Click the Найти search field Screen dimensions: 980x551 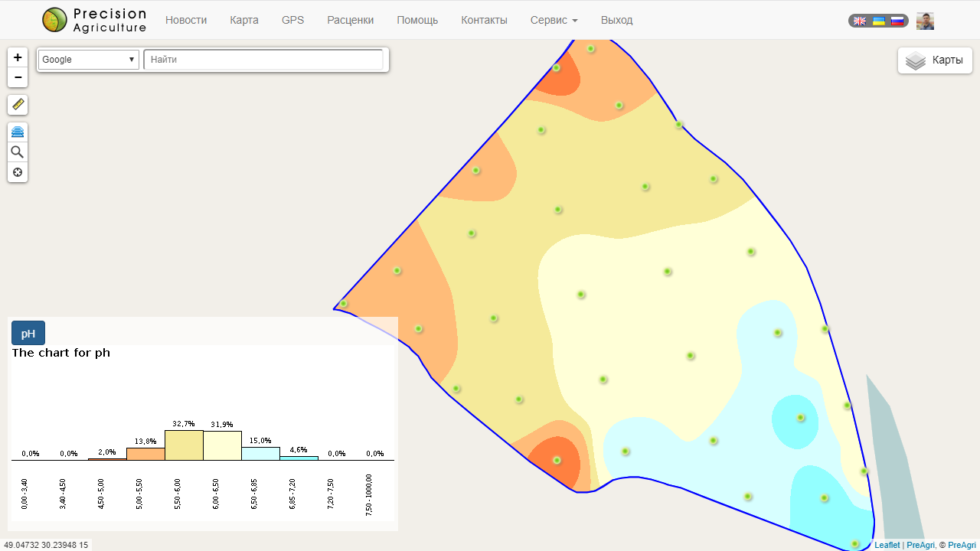pyautogui.click(x=263, y=60)
